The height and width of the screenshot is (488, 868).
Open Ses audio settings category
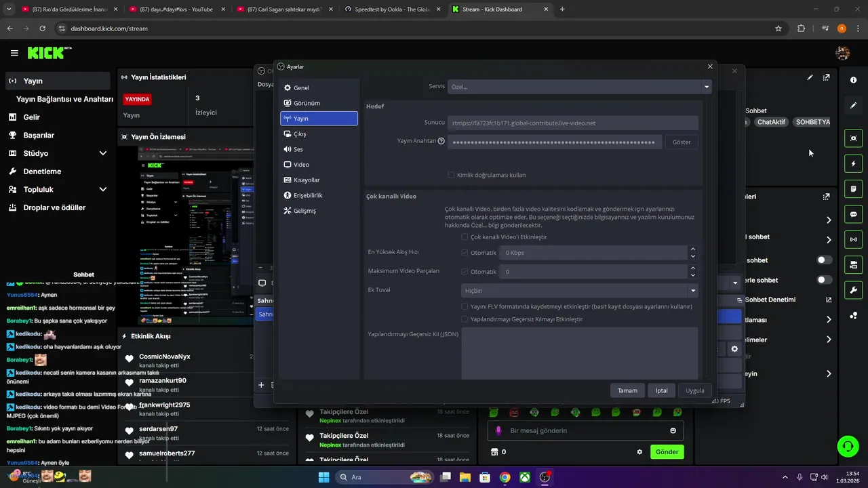(319, 149)
